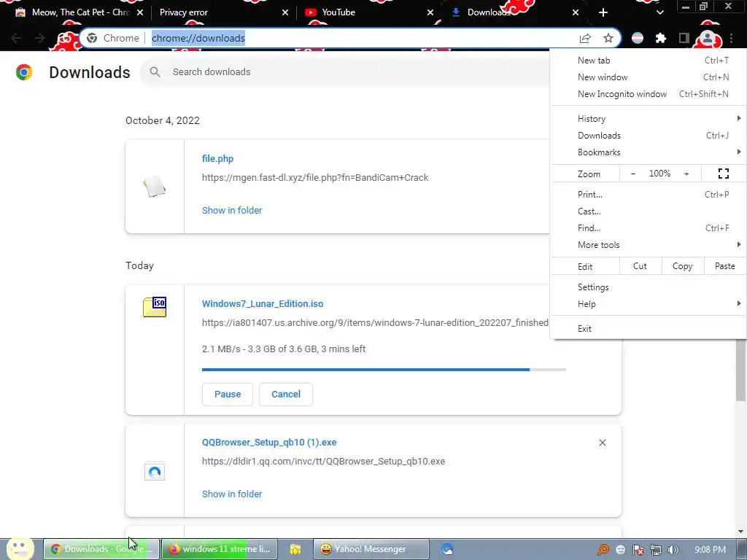Open Windows7_Lunar_Edition.iso link

click(263, 304)
